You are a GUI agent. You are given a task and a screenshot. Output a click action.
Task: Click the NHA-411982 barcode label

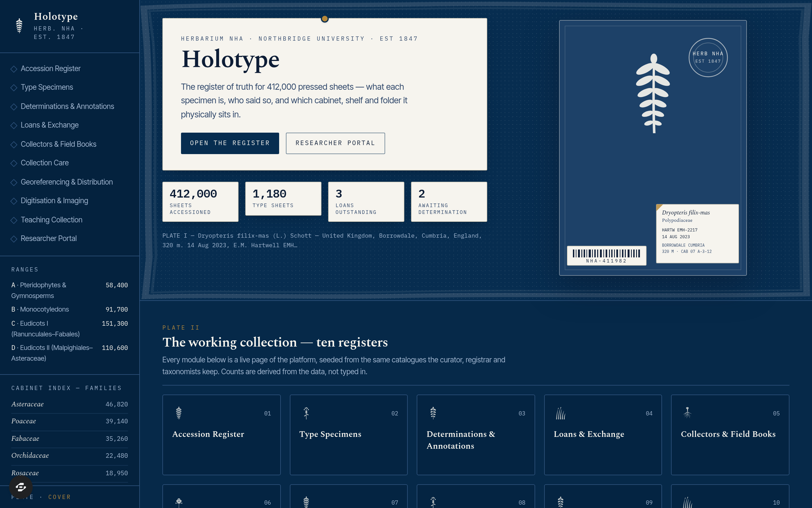[606, 256]
